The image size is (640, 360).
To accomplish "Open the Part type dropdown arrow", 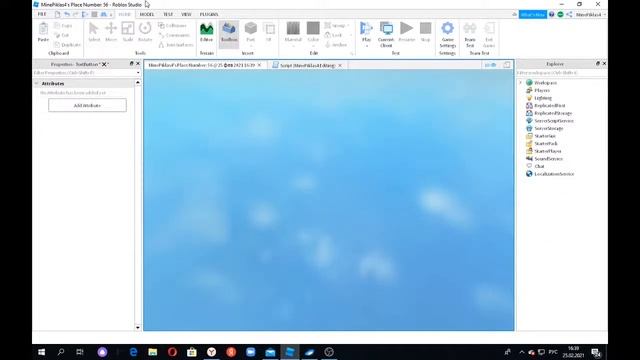I will [251, 45].
